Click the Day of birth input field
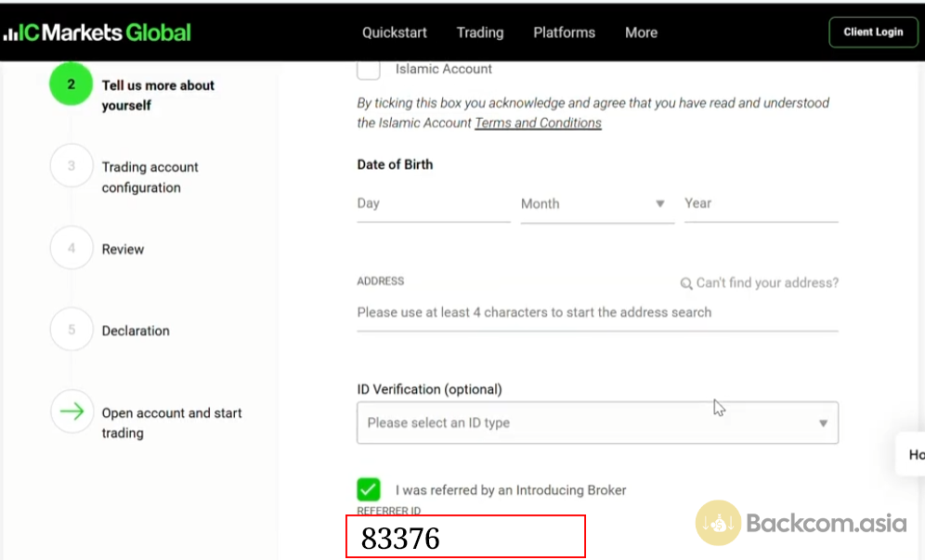 tap(433, 203)
